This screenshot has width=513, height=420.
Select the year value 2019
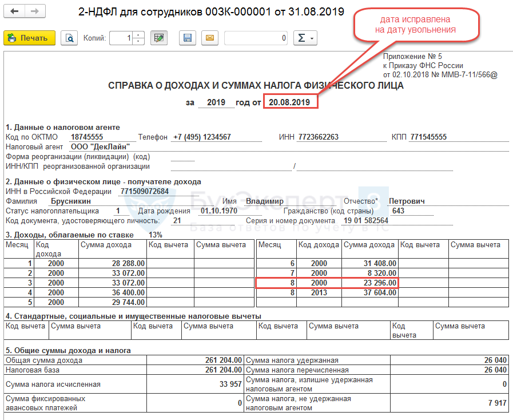[216, 102]
